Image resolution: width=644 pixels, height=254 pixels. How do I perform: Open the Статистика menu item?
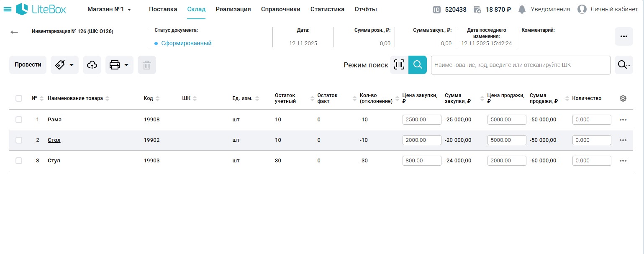click(x=327, y=9)
